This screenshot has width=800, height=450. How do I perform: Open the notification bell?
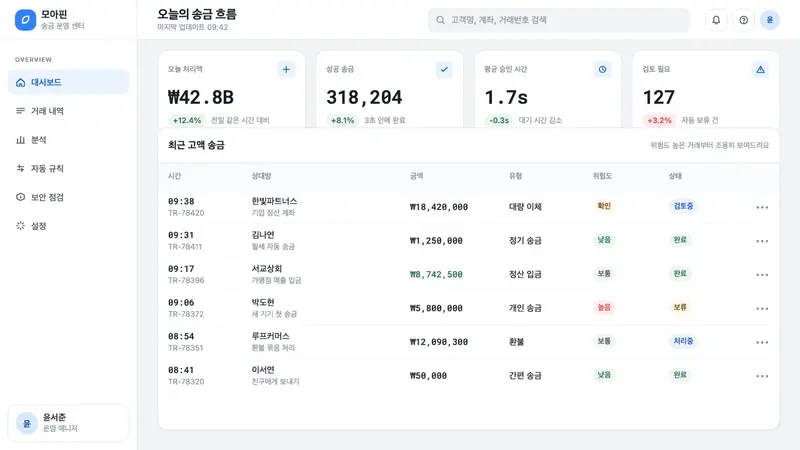click(x=716, y=20)
